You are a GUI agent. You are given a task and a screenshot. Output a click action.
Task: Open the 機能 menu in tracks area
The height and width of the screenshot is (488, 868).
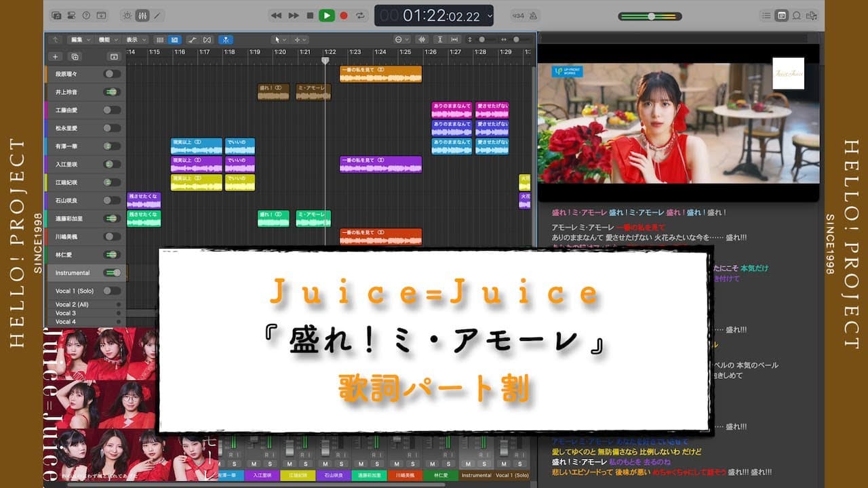point(107,40)
